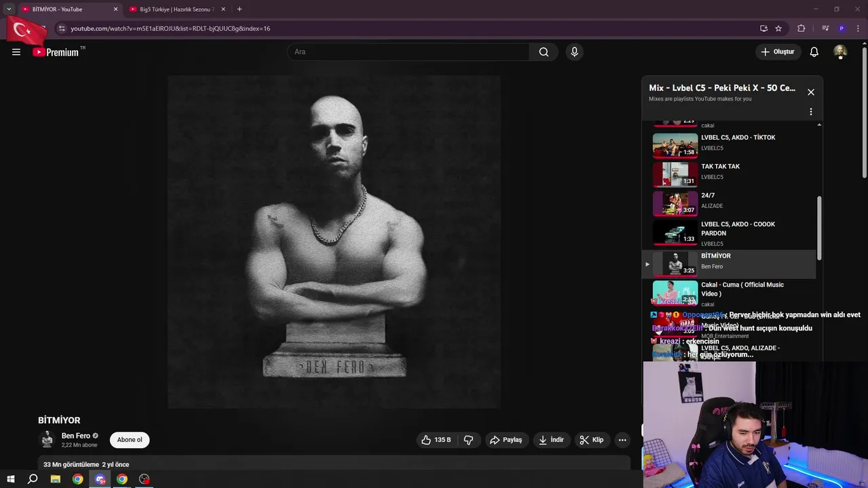Screen dimensions: 868x488
Task: Like the video with 135 B thumbs-up
Action: click(x=436, y=440)
